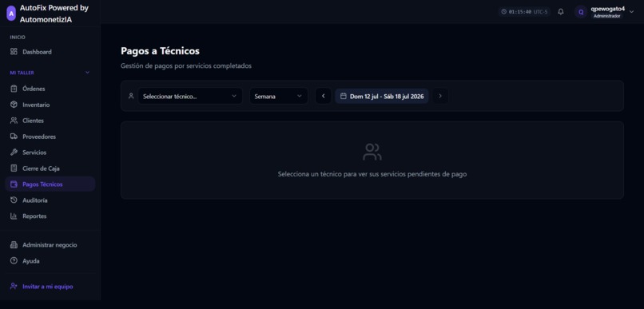This screenshot has height=309, width=644.
Task: Open Auditoría page
Action: (50, 200)
